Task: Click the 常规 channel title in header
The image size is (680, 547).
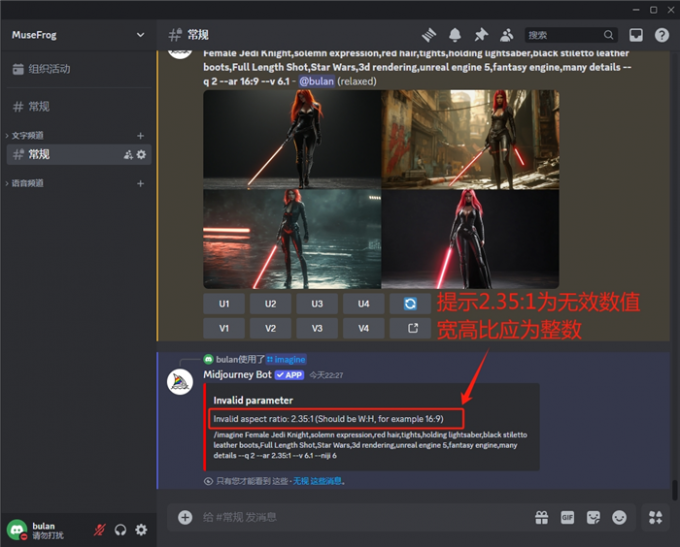Action: click(x=198, y=35)
